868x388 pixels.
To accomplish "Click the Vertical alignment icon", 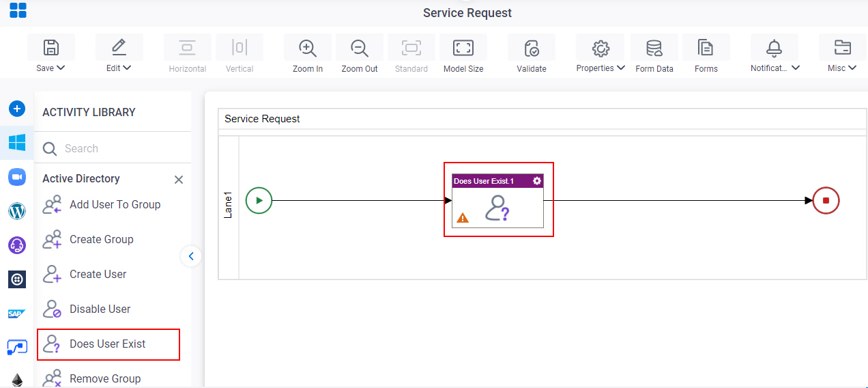I will (240, 47).
